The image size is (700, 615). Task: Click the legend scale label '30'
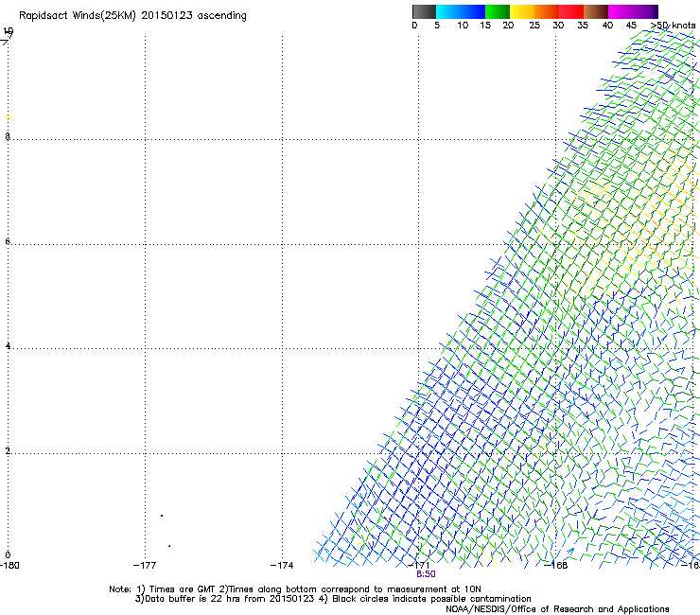pyautogui.click(x=558, y=26)
